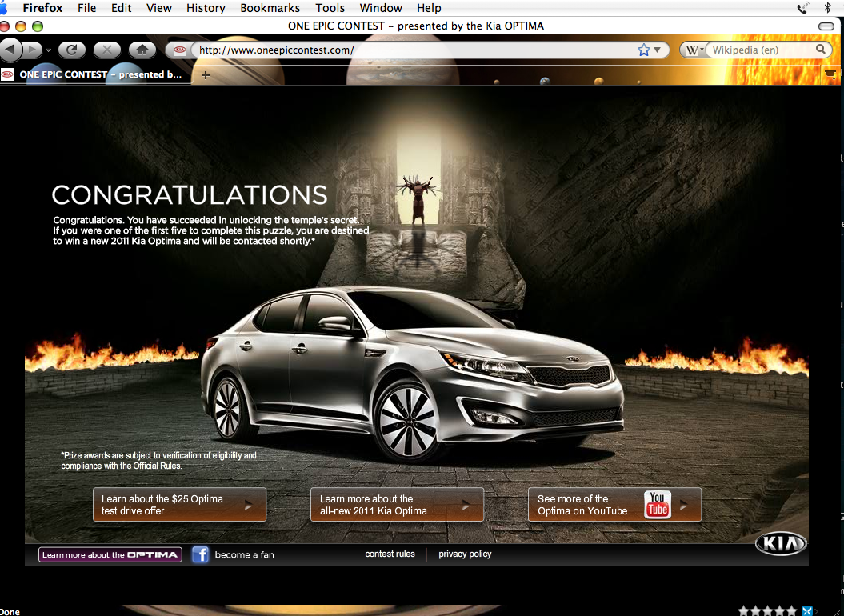Click Learn about the $25 Optima test drive offer
The width and height of the screenshot is (844, 616).
tap(179, 505)
